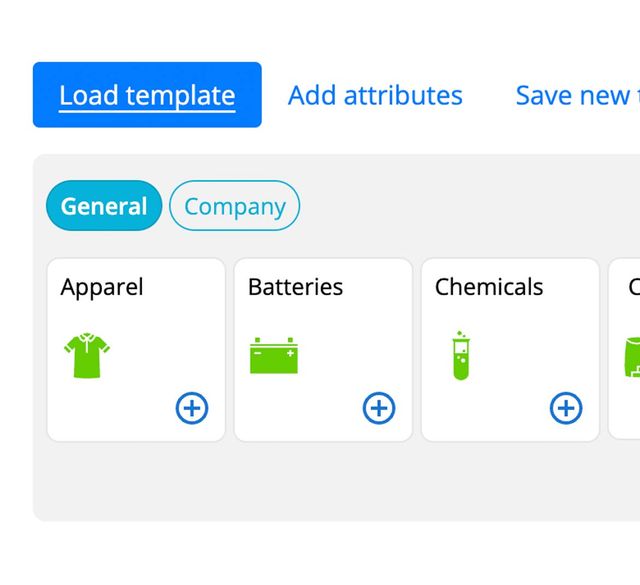The width and height of the screenshot is (640, 585).
Task: Go to Add attributes
Action: (x=375, y=95)
